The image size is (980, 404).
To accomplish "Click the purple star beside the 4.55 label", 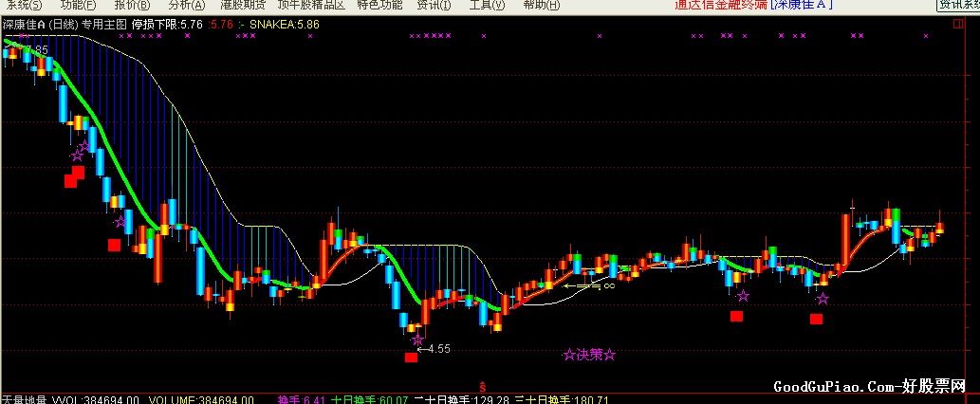I will point(417,340).
